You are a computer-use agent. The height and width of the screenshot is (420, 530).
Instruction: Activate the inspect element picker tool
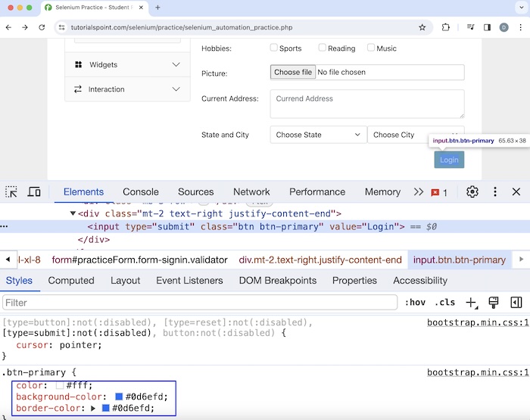click(11, 192)
